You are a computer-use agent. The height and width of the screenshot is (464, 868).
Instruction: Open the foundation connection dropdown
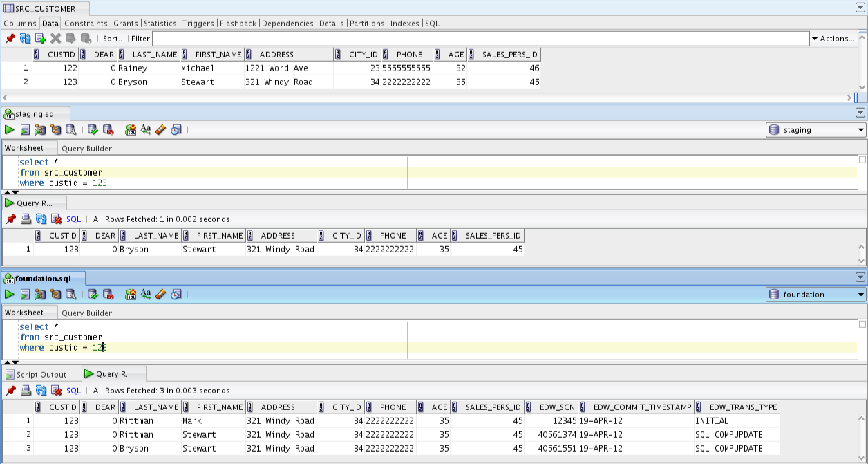pos(860,294)
